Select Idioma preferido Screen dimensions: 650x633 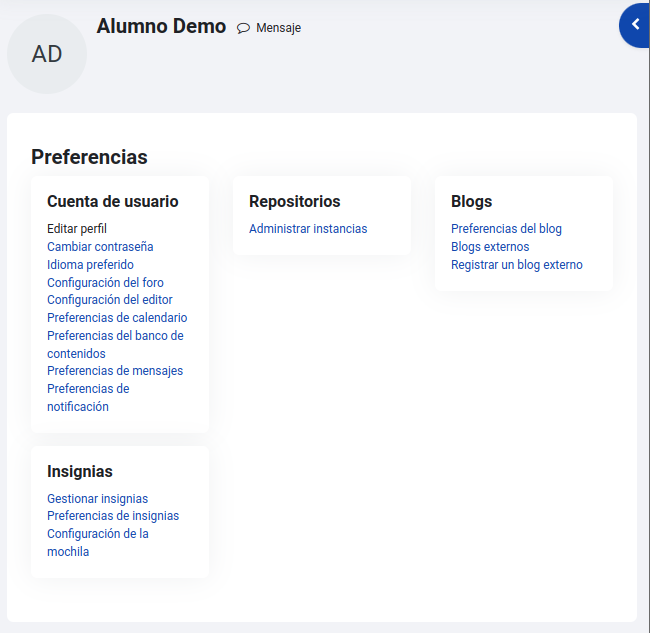[x=90, y=264]
